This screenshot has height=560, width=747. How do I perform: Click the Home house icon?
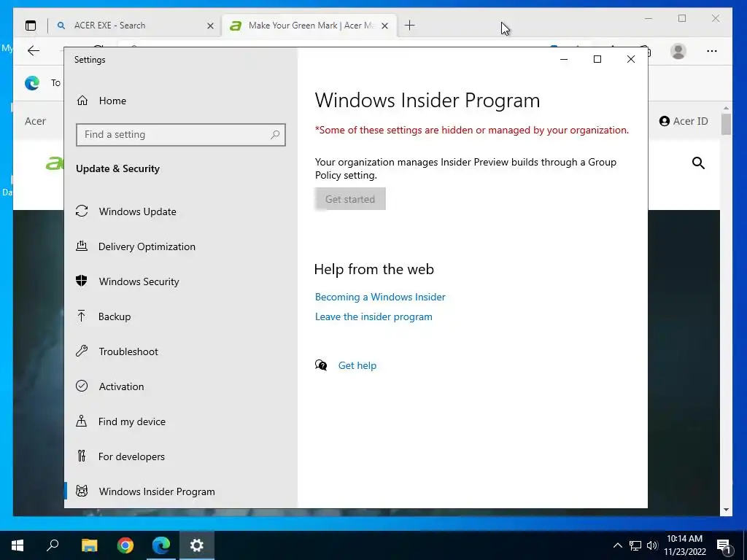(82, 101)
